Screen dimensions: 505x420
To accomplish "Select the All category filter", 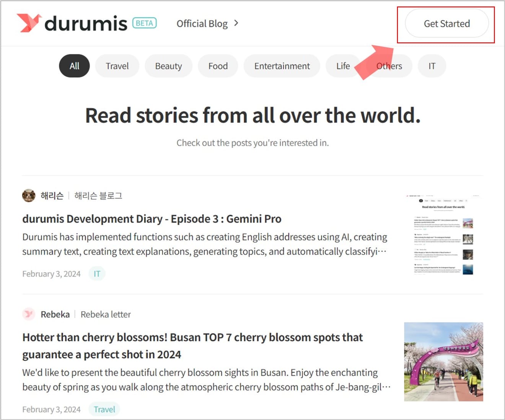I will pos(74,66).
